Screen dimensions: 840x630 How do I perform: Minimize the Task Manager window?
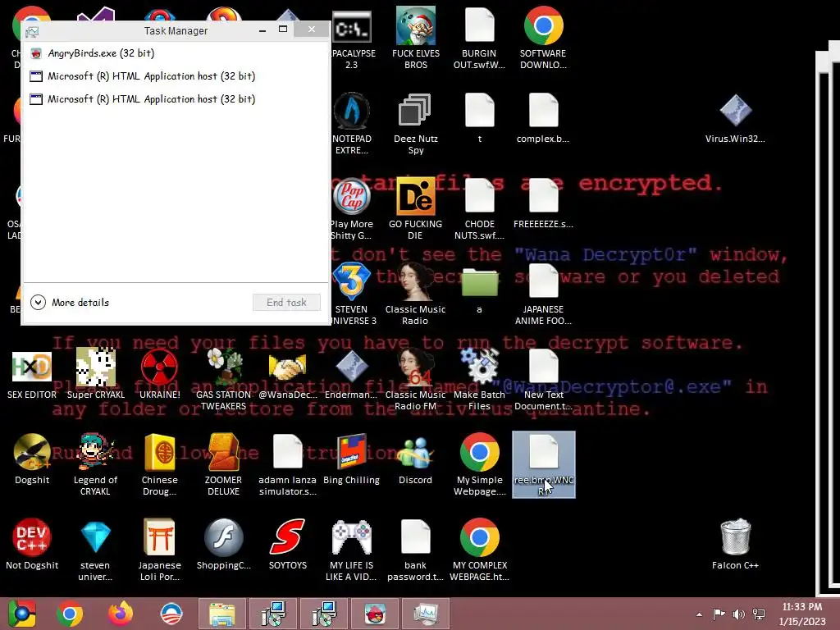tap(262, 30)
